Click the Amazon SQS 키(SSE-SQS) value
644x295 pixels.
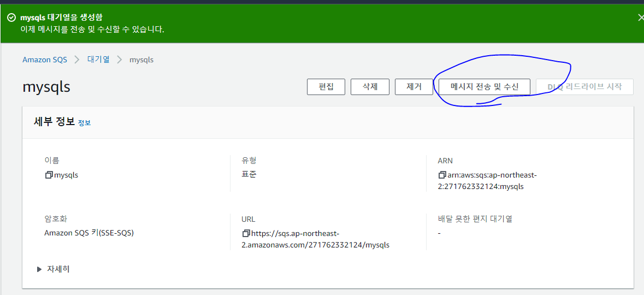[x=89, y=233]
